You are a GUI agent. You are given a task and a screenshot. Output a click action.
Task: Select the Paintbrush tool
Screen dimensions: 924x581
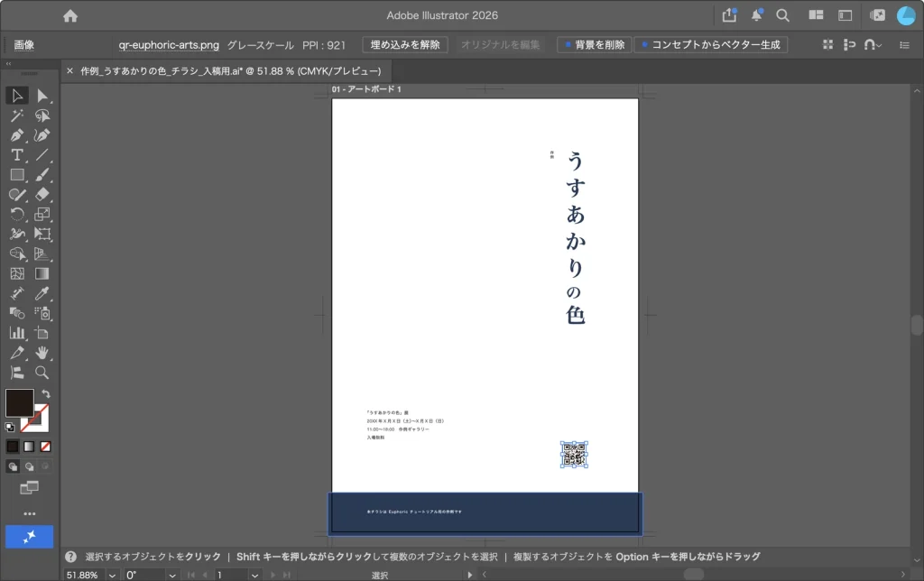point(42,175)
